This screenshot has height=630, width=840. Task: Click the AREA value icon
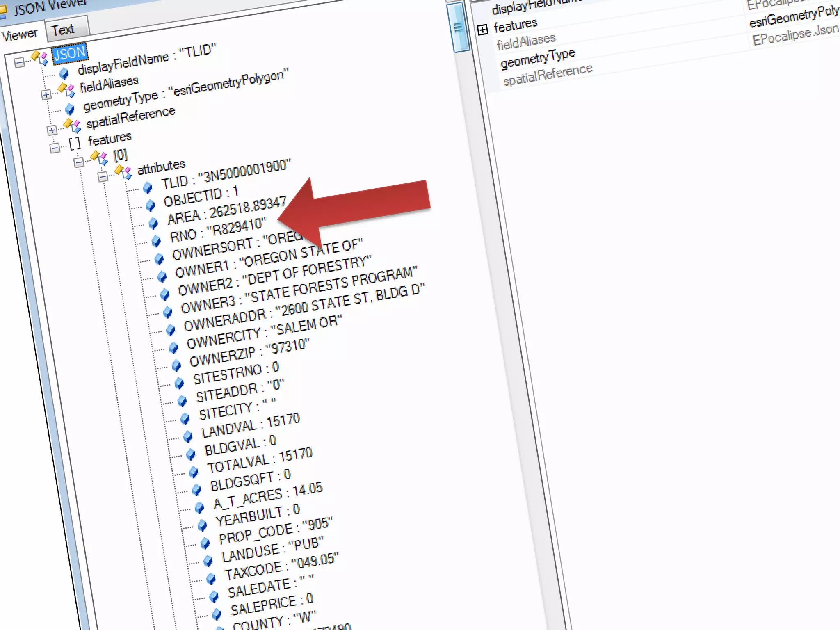tap(153, 223)
